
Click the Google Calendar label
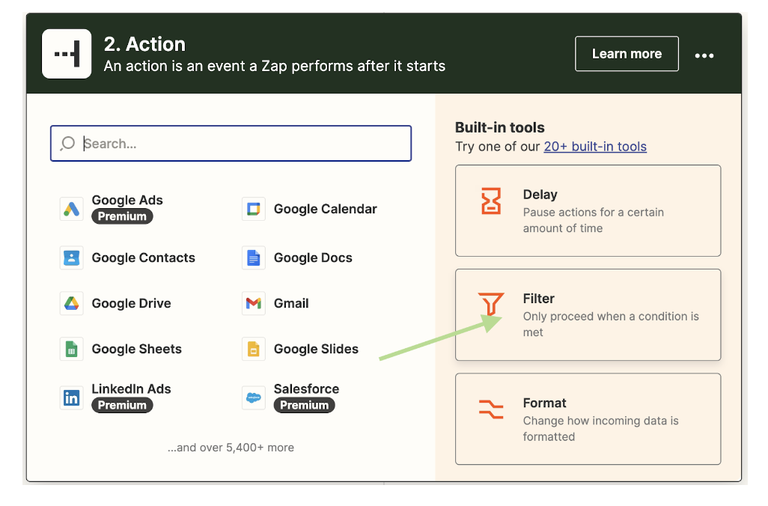click(325, 209)
